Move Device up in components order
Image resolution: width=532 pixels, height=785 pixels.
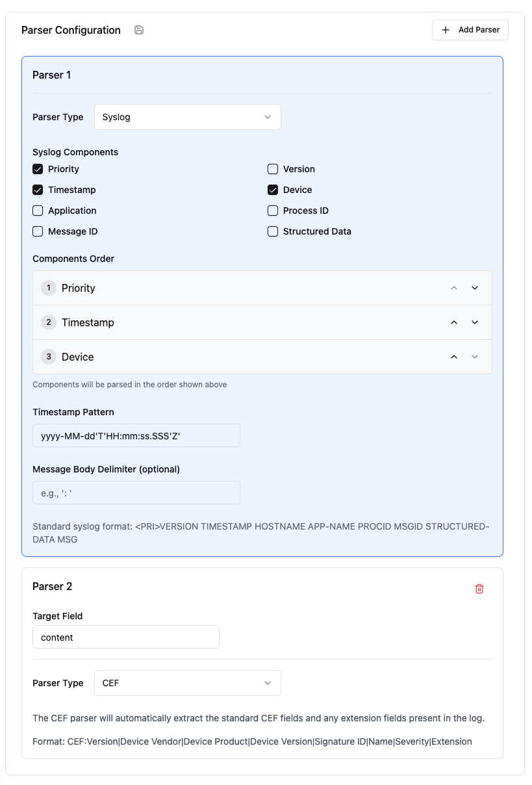pyautogui.click(x=454, y=357)
